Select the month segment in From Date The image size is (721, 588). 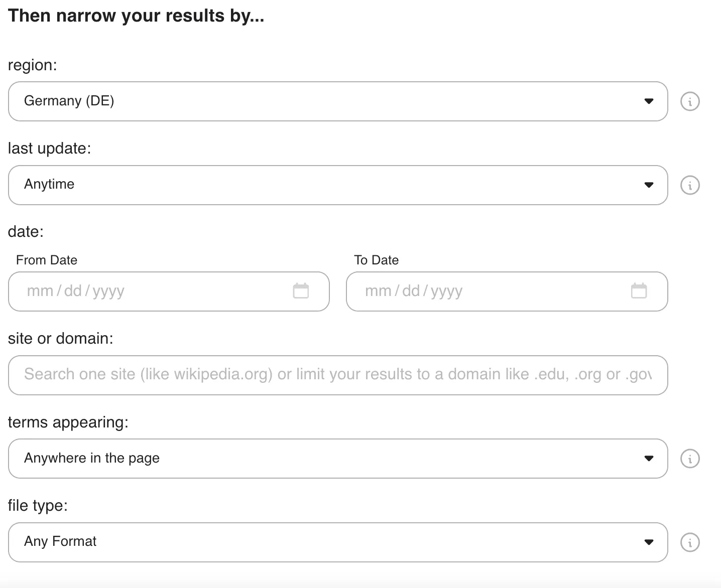point(40,291)
